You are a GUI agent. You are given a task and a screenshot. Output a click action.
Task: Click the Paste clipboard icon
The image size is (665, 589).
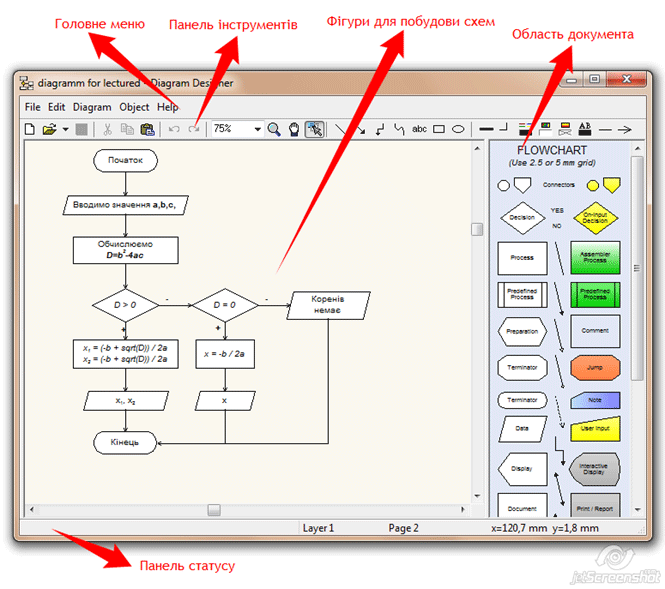tap(147, 129)
